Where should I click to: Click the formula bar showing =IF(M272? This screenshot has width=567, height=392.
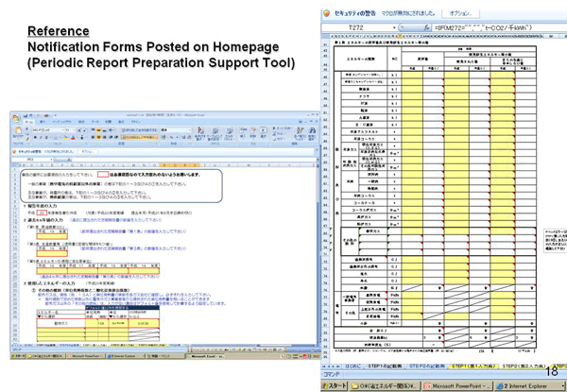499,27
